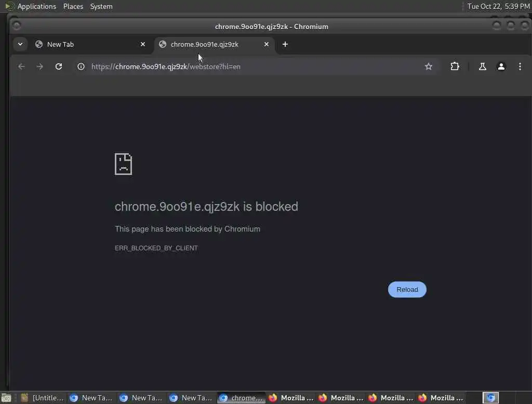Screen dimensions: 532x404
Task: Click the show desktop icon in taskbar
Action: coord(6,398)
